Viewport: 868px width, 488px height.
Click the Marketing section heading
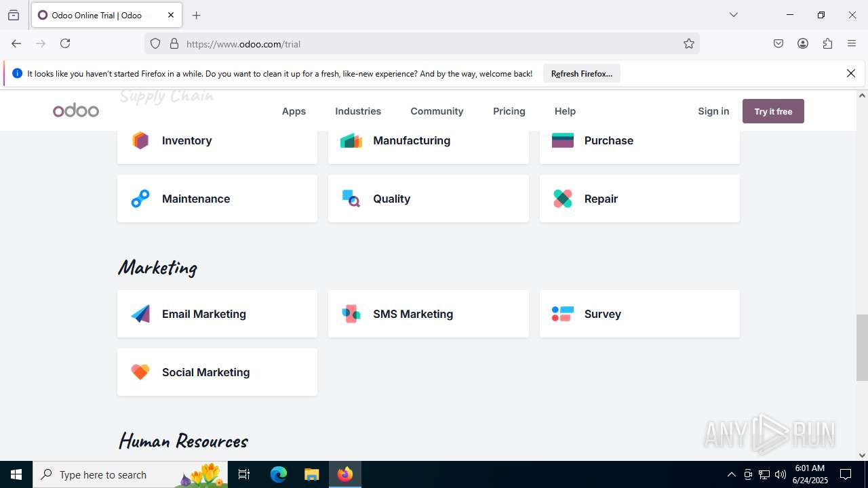pos(157,268)
